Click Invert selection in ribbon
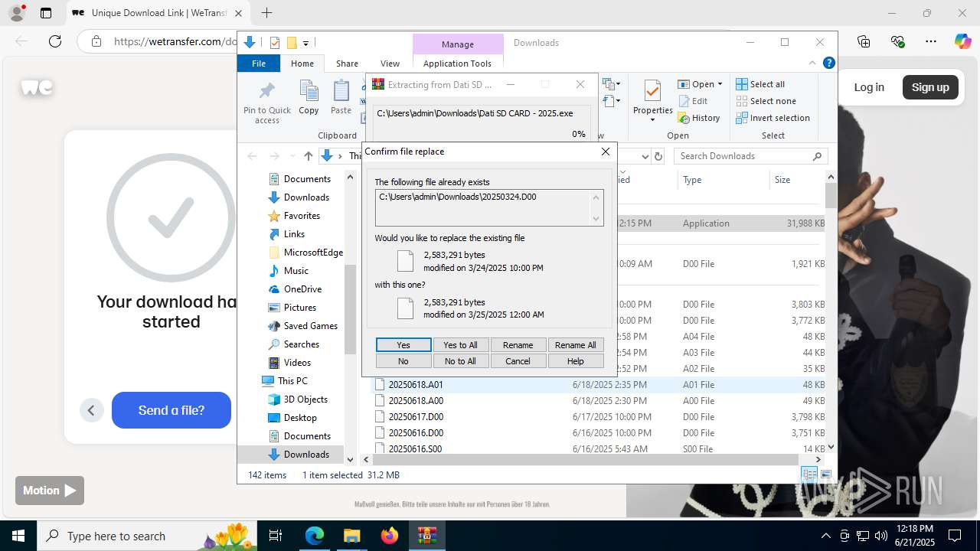The width and height of the screenshot is (980, 551). click(773, 118)
